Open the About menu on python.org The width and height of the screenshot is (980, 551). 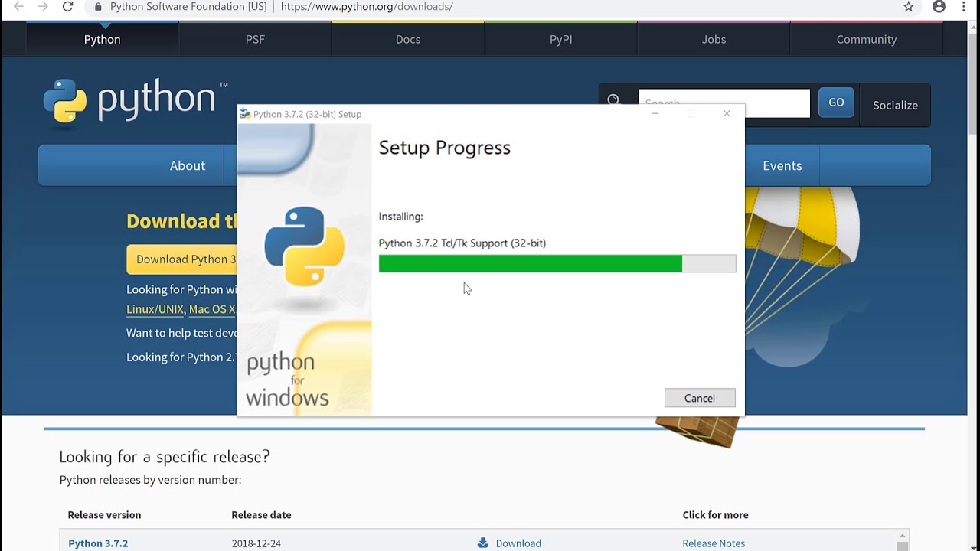(x=188, y=165)
